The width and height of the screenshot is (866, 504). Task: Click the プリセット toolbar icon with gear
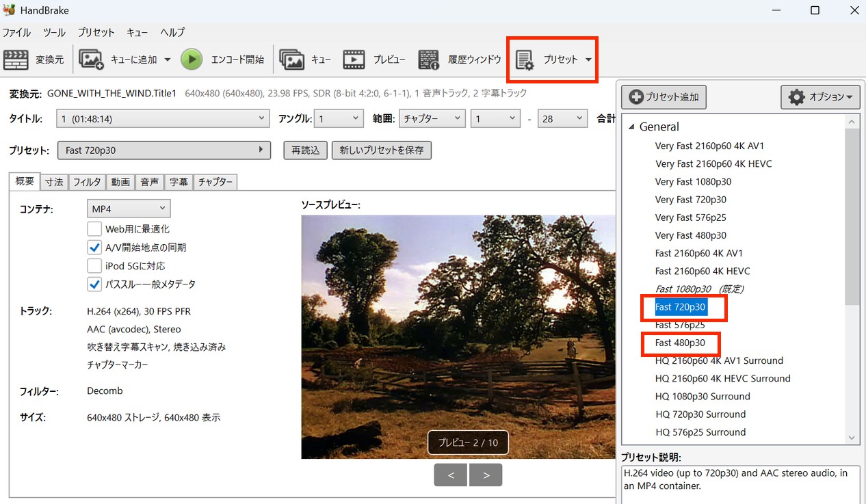tap(525, 60)
